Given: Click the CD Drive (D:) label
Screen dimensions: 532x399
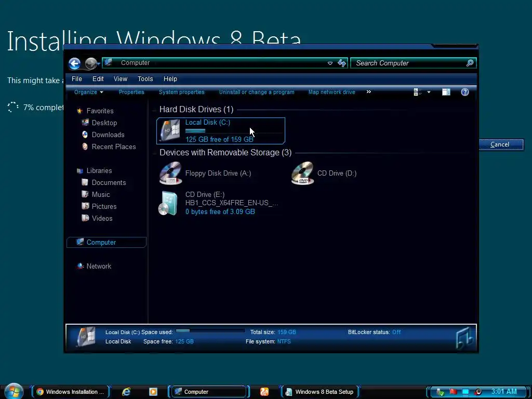Looking at the screenshot, I should (337, 174).
